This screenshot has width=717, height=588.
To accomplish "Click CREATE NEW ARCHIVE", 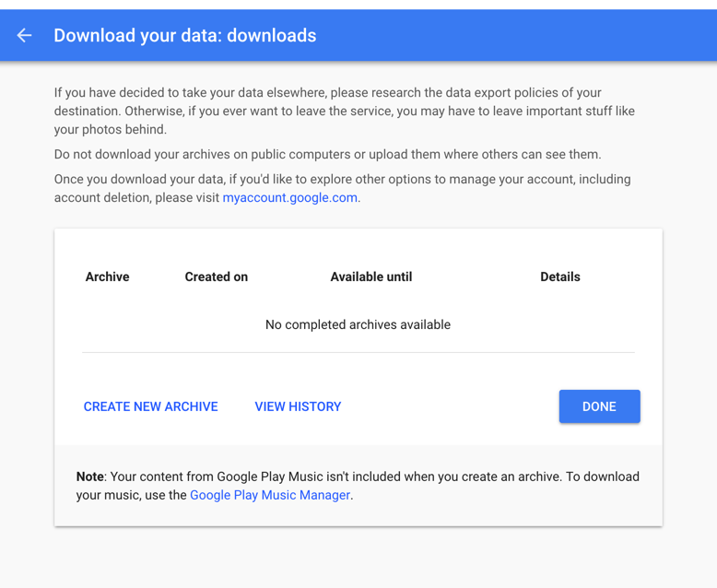I will coord(150,406).
